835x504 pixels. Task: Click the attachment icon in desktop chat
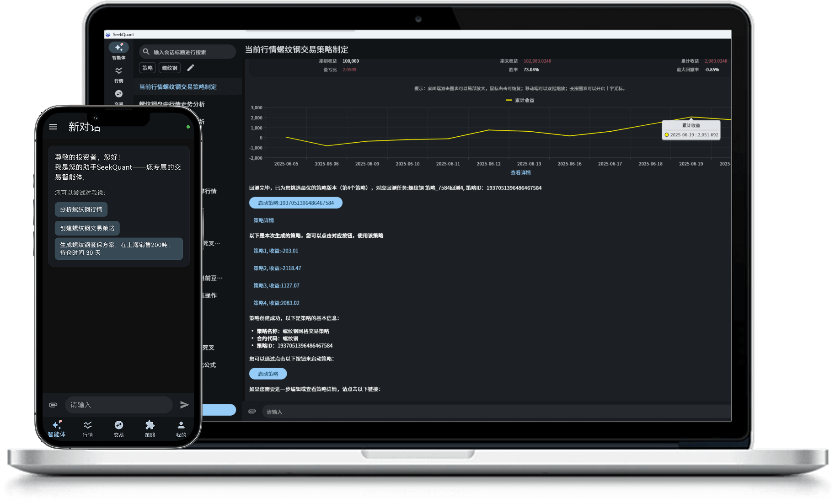pyautogui.click(x=252, y=412)
